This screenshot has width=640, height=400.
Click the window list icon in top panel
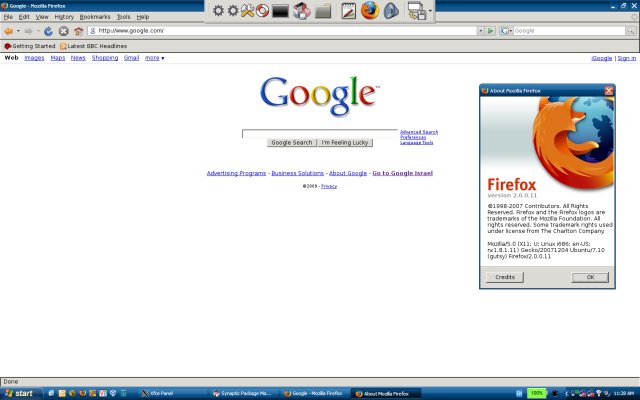[417, 11]
